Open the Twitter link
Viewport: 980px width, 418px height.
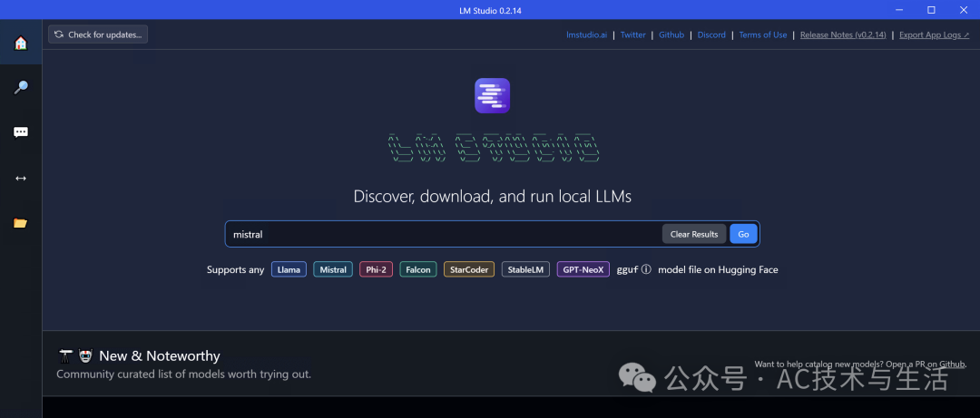[x=633, y=35]
